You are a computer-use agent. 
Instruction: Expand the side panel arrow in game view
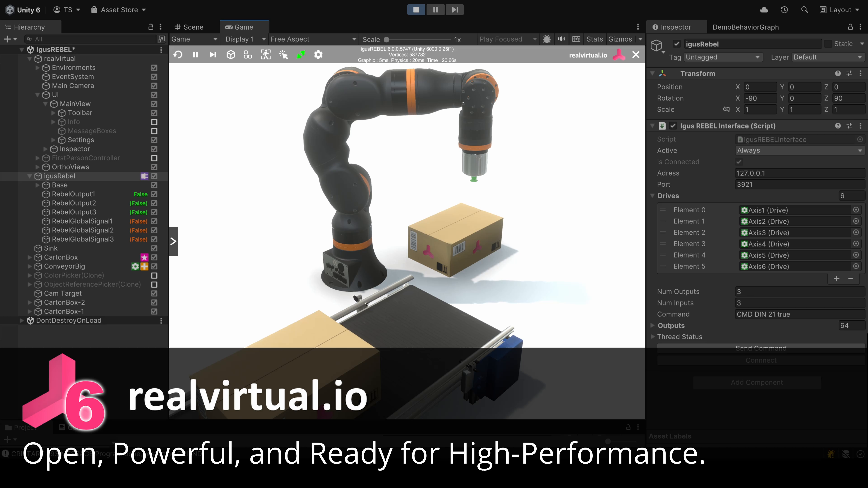[x=173, y=241]
